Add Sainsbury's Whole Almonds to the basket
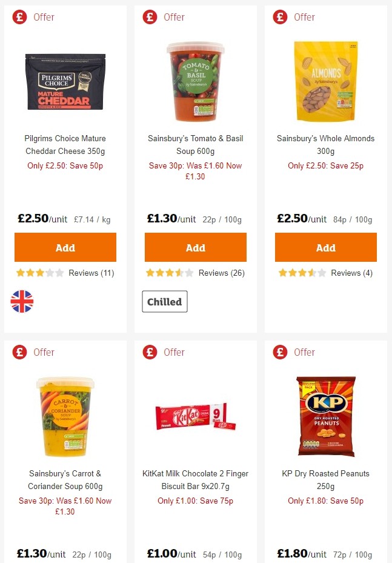The height and width of the screenshot is (563, 392). coord(325,247)
